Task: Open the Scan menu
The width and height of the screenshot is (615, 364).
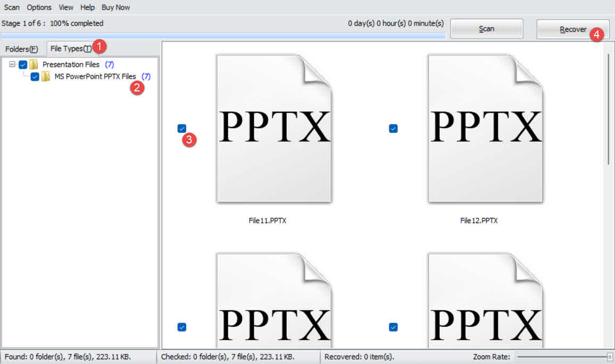Action: 12,7
